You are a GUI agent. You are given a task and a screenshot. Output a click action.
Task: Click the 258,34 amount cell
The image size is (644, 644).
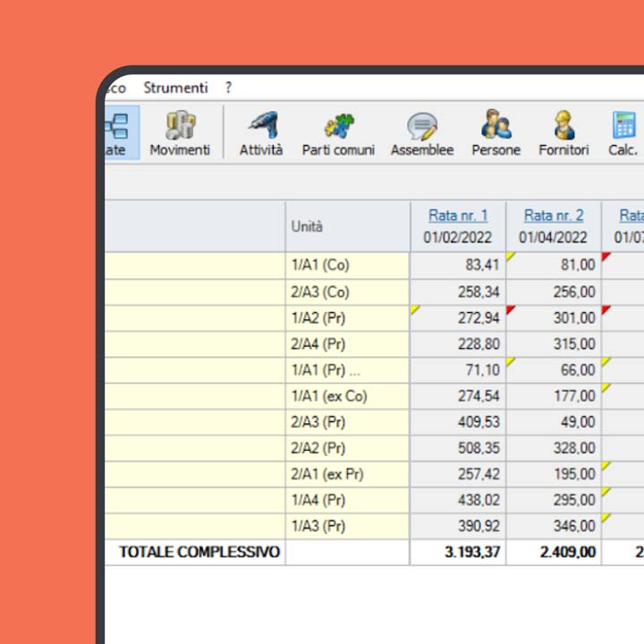pos(458,292)
